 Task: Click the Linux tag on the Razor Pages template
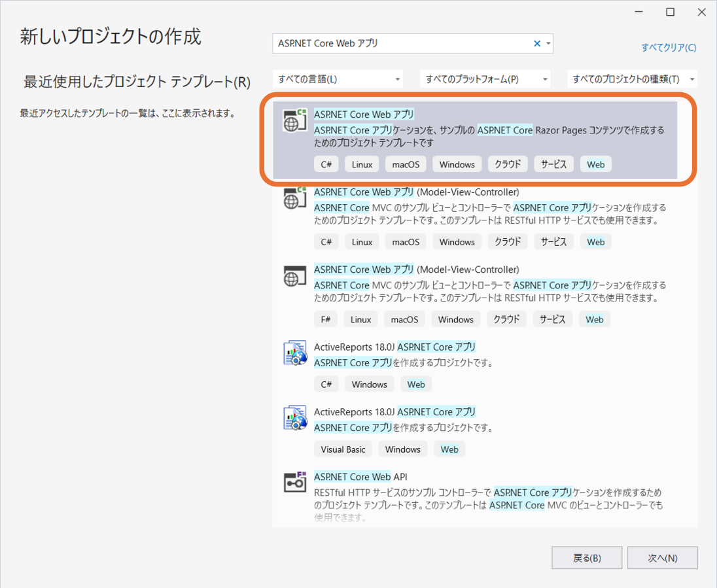point(362,165)
